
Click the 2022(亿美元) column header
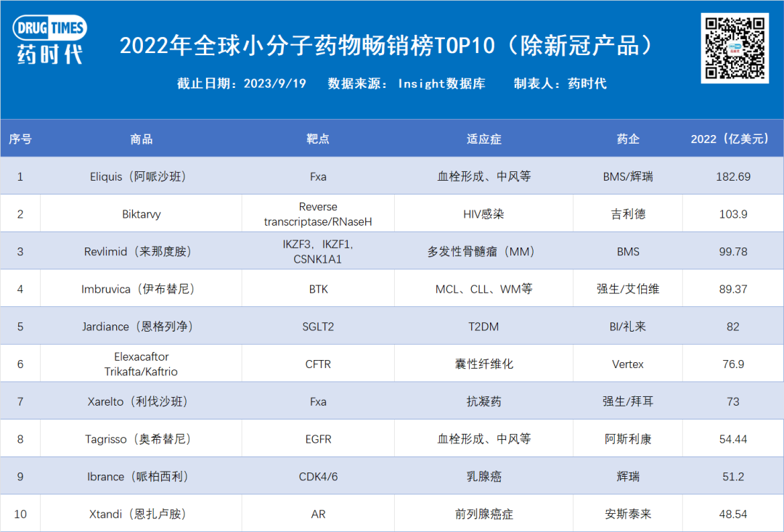tap(733, 139)
